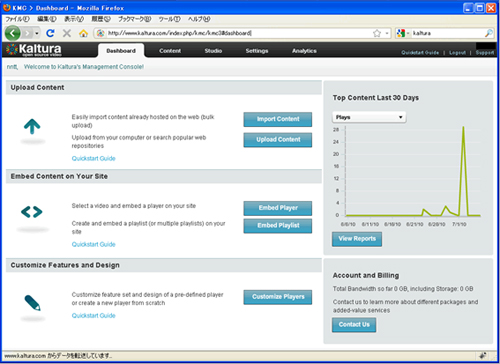Open the Quickstart Guide header link
This screenshot has height=364, width=500.
click(x=420, y=53)
